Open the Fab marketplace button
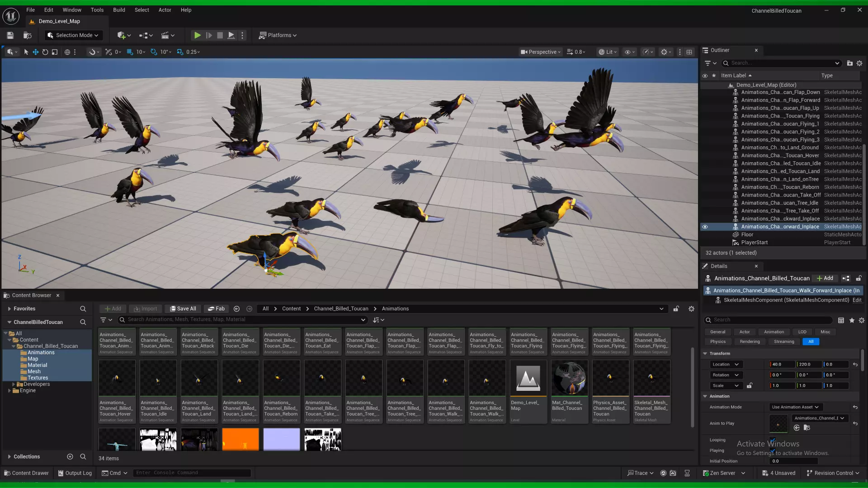Viewport: 868px width, 488px height. point(216,309)
